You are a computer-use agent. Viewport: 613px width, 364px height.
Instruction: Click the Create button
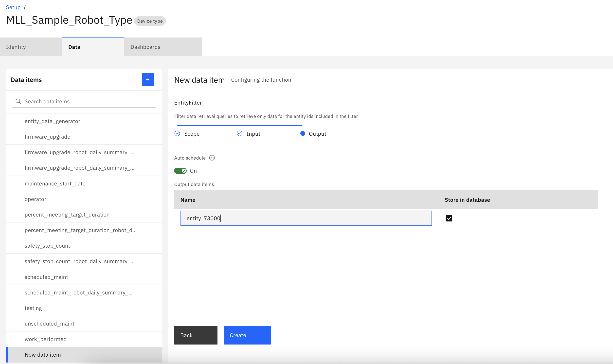[x=247, y=335]
